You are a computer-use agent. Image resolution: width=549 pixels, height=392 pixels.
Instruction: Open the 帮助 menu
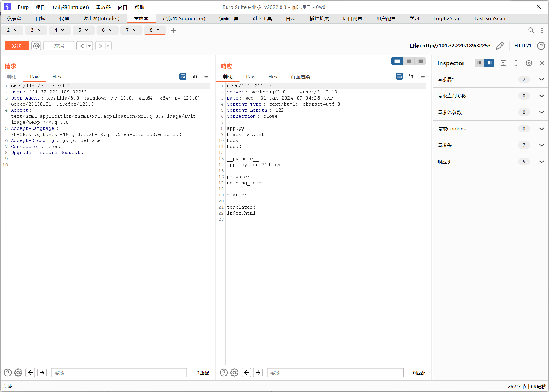(x=139, y=7)
